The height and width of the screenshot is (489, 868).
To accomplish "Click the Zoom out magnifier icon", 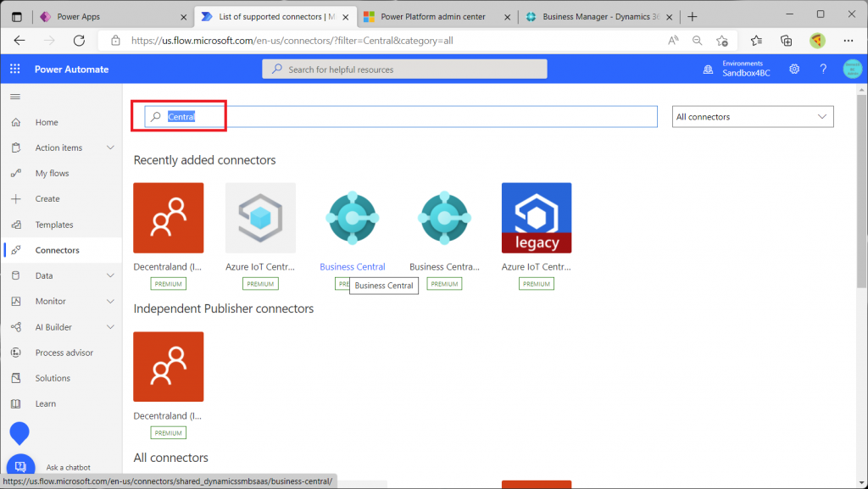I will 697,41.
